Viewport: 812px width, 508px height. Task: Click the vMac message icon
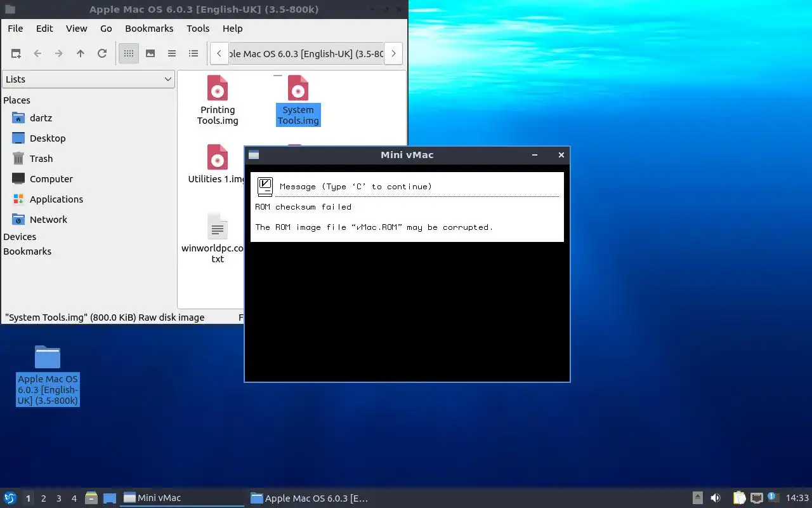click(x=265, y=187)
